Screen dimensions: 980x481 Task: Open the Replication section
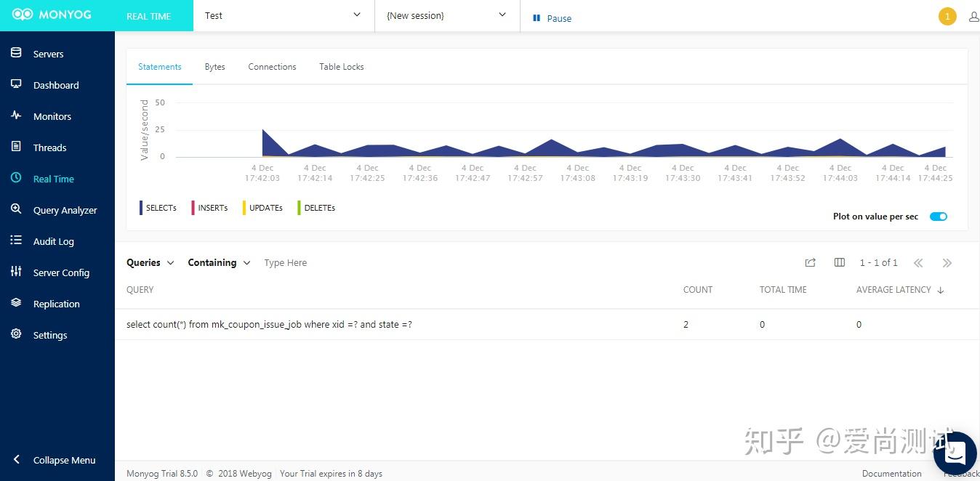(x=57, y=303)
